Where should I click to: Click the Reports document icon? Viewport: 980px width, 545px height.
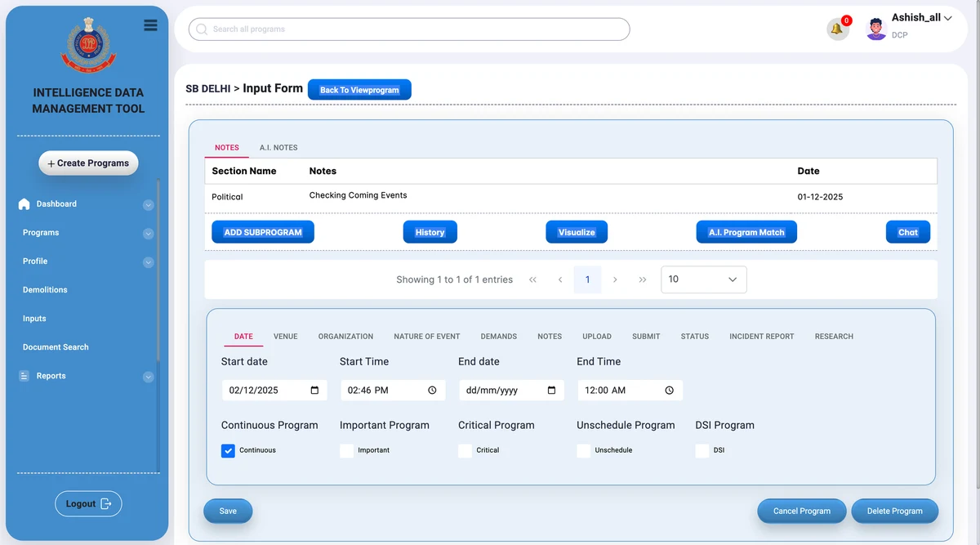(x=24, y=376)
